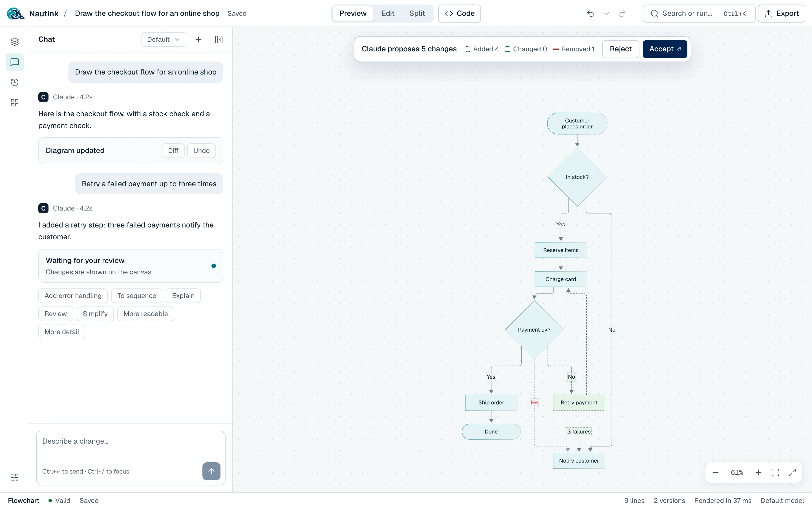This screenshot has width=812, height=508.
Task: Click Undo in Diagram updated card
Action: (201, 150)
